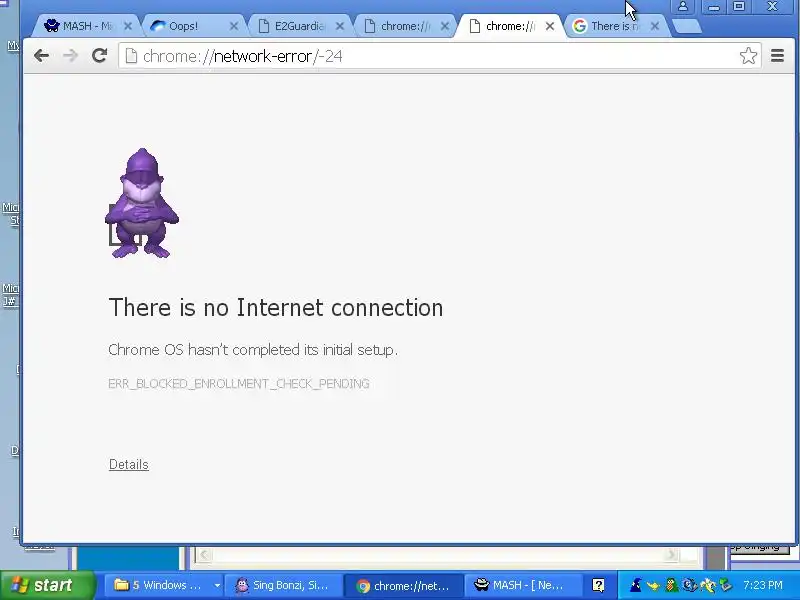Click the blue globe tray icon
The width and height of the screenshot is (800, 600).
[689, 585]
